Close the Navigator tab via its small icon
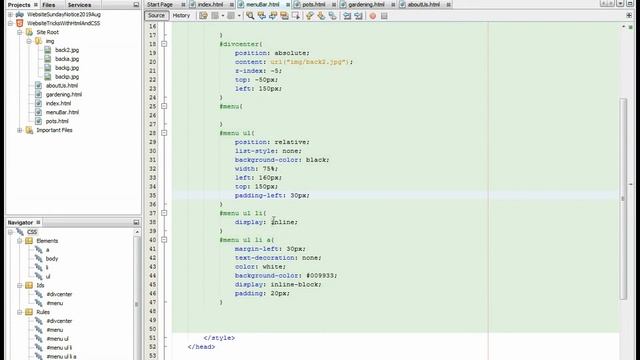 (x=38, y=222)
